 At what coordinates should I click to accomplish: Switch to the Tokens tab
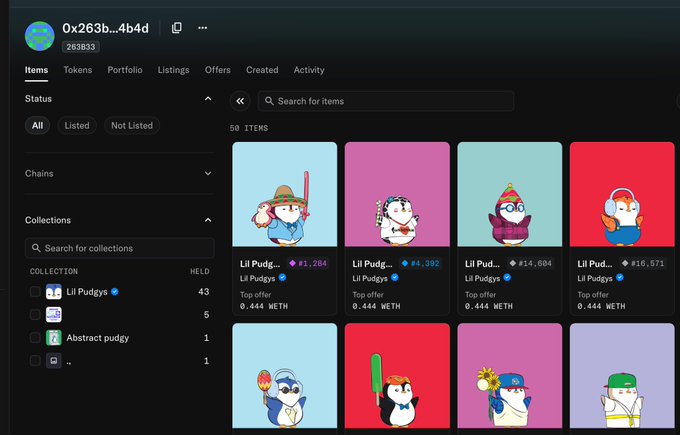[78, 70]
